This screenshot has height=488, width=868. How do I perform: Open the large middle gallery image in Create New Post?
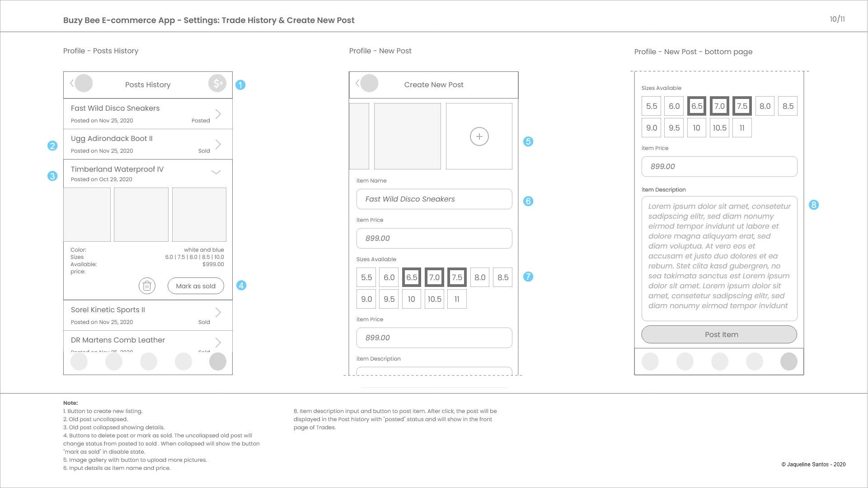click(x=408, y=136)
